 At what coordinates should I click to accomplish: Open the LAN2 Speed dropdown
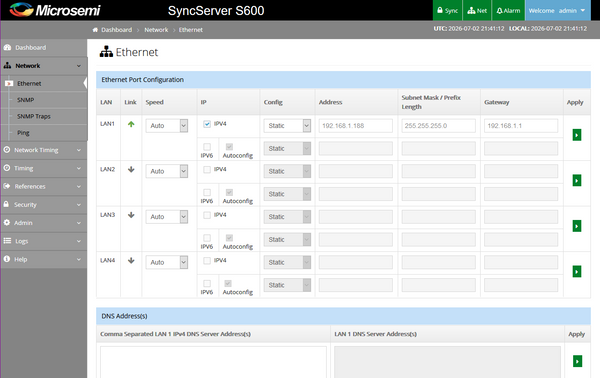click(x=166, y=171)
